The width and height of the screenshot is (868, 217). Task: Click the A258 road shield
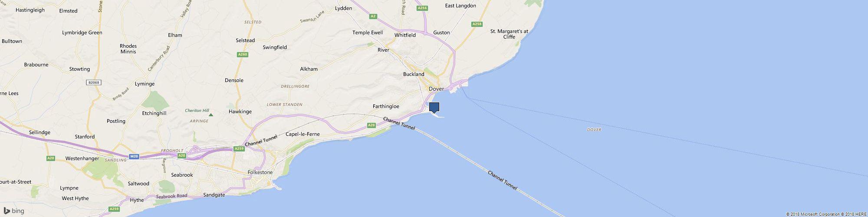click(477, 24)
